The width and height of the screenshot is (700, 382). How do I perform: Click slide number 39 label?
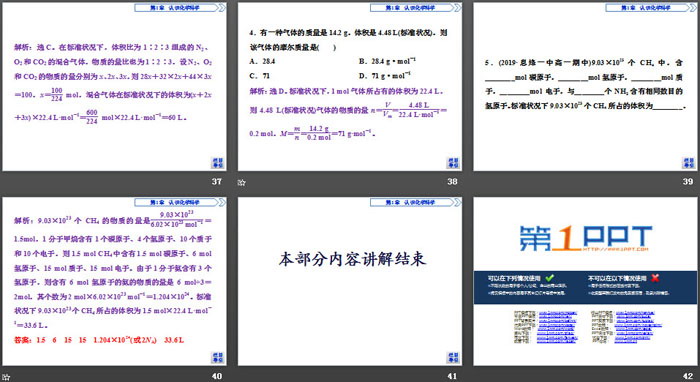coord(688,182)
